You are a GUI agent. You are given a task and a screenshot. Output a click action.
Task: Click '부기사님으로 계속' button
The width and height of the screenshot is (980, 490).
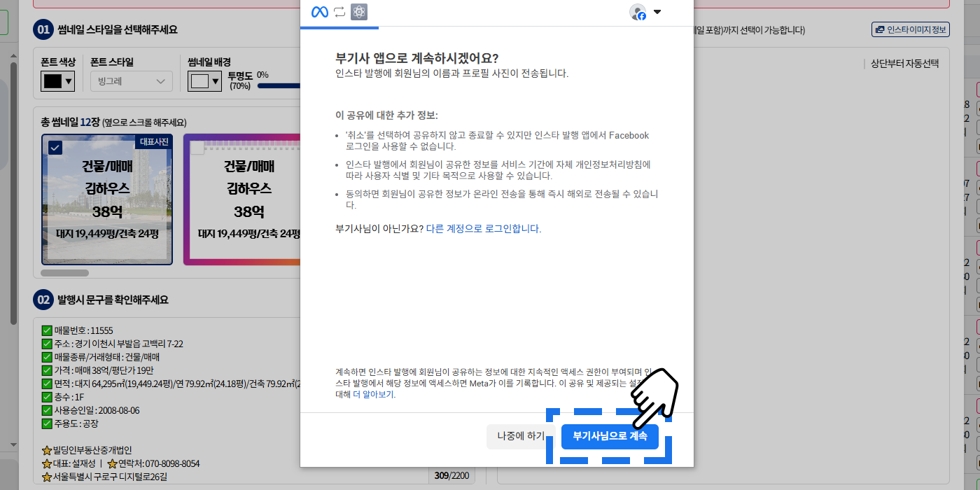tap(610, 436)
